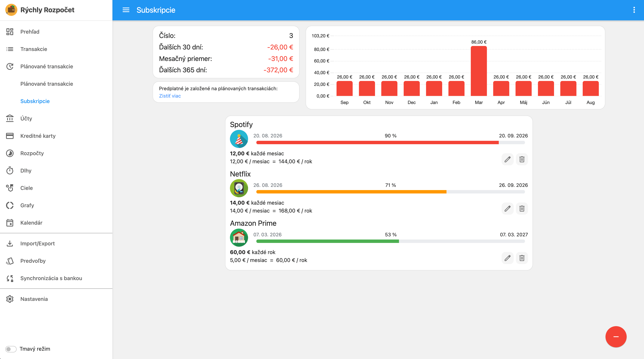Click the Rýchly Rozpočet wallet logo

[11, 10]
